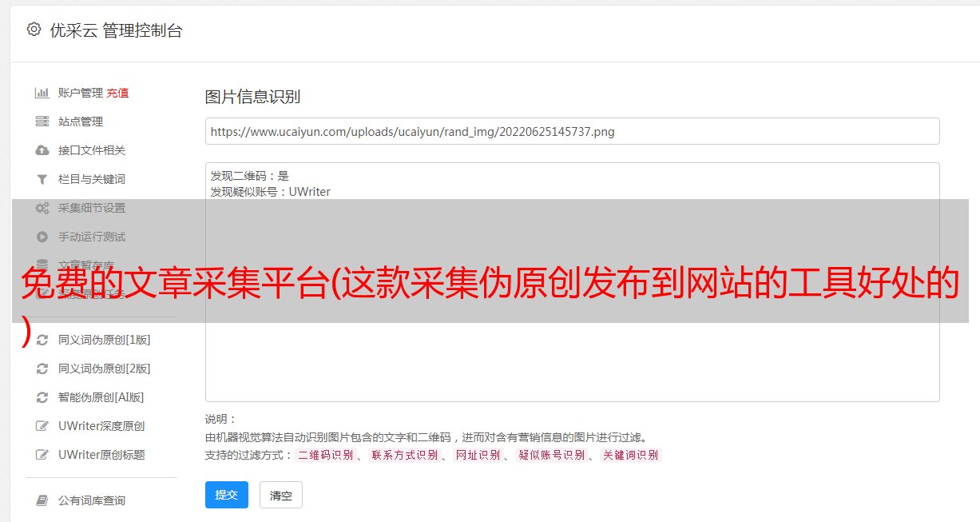The image size is (980, 522).
Task: Click the server icon for 站点管理
Action: click(42, 122)
